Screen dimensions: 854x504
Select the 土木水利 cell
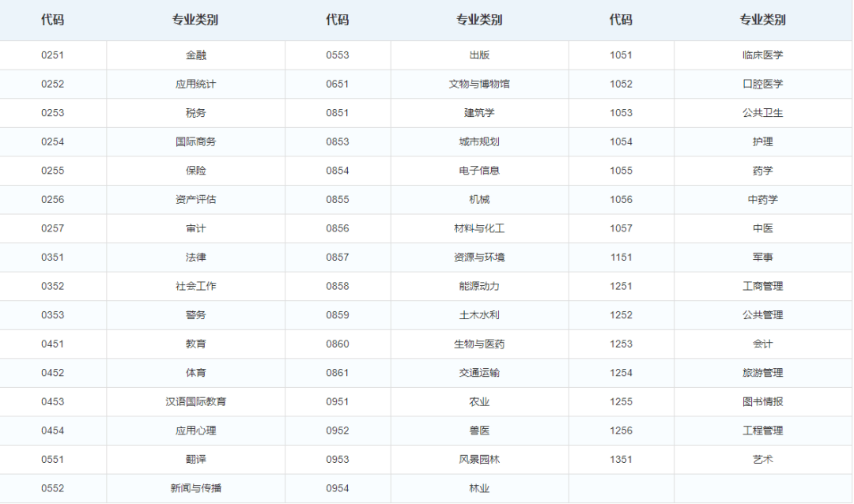[x=479, y=314]
